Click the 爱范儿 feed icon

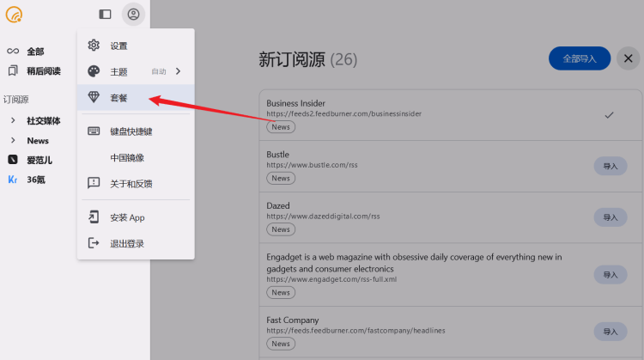point(13,160)
